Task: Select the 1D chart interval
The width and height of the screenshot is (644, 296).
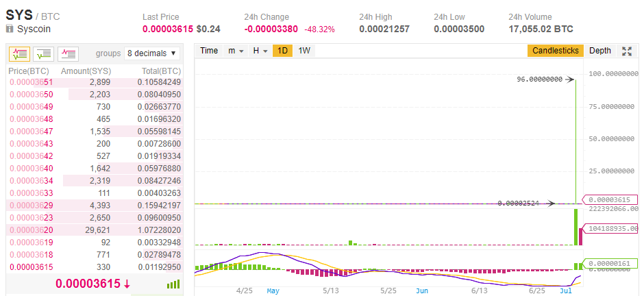Action: point(282,51)
